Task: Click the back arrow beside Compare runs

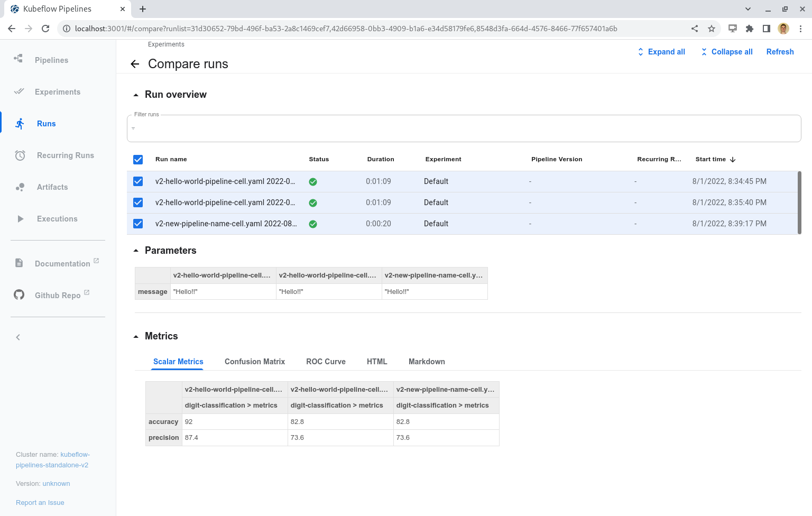Action: 135,64
